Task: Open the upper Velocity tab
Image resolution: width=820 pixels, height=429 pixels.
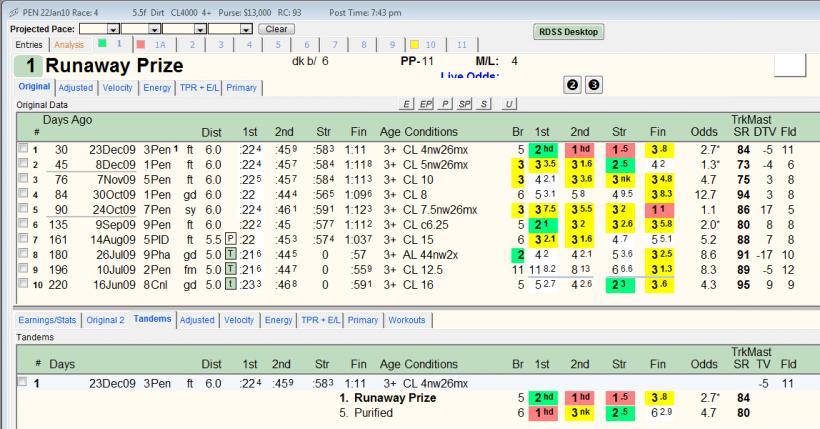Action: (x=118, y=87)
